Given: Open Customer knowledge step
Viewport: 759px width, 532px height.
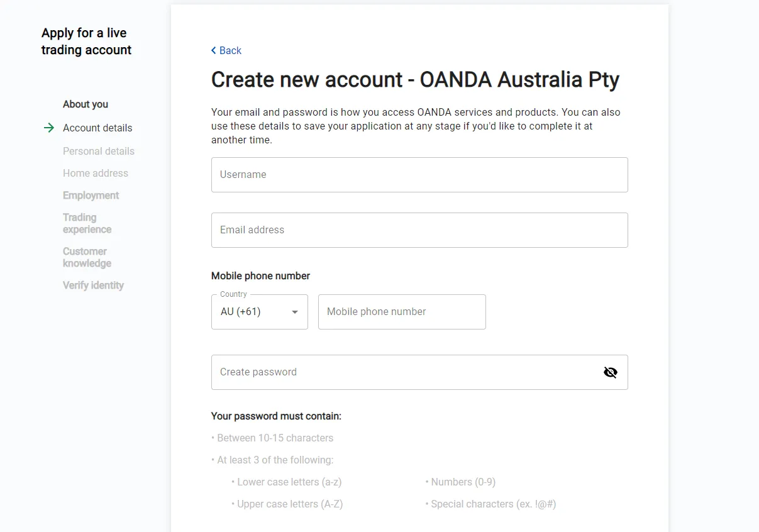Looking at the screenshot, I should coord(87,257).
